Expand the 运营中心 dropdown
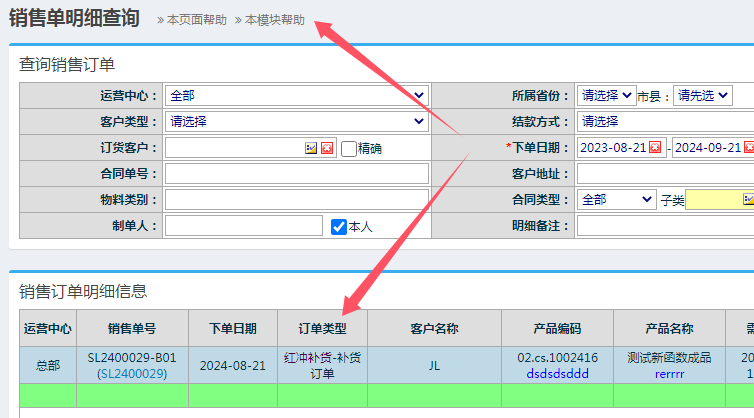The image size is (754, 418). pos(296,96)
